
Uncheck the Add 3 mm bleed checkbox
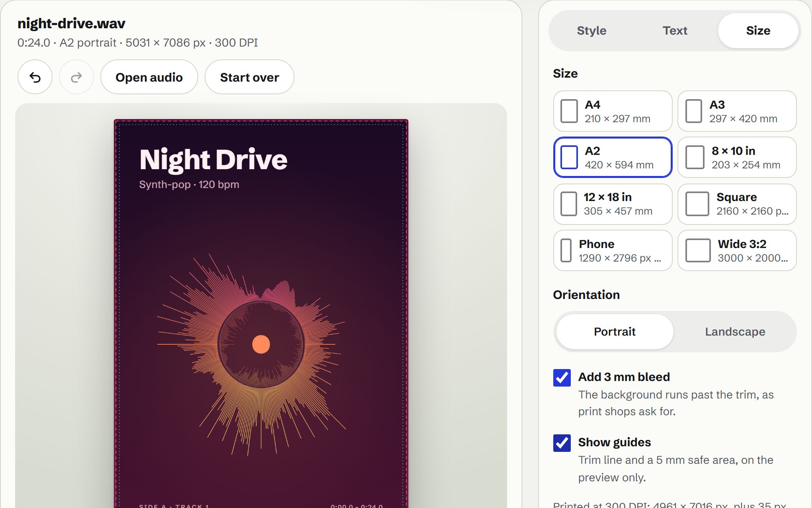tap(562, 377)
